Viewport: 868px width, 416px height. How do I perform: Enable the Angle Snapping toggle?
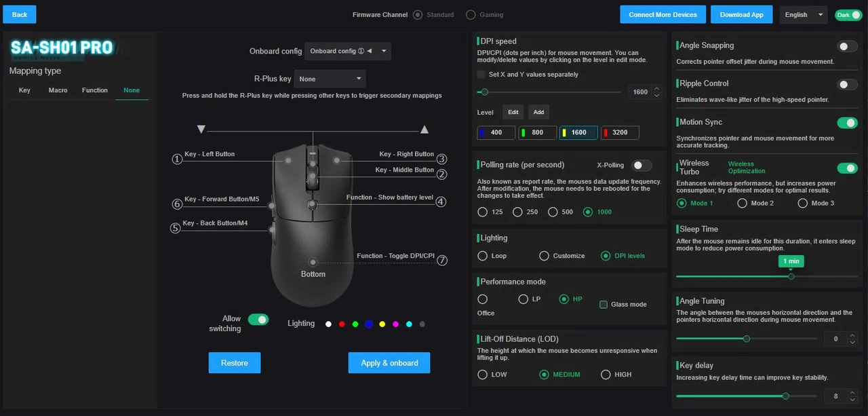pos(847,46)
